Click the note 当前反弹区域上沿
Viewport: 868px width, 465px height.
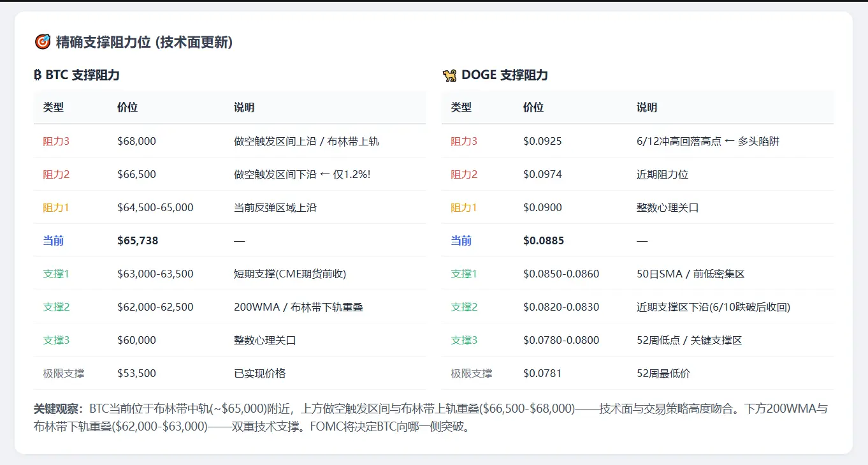point(275,207)
